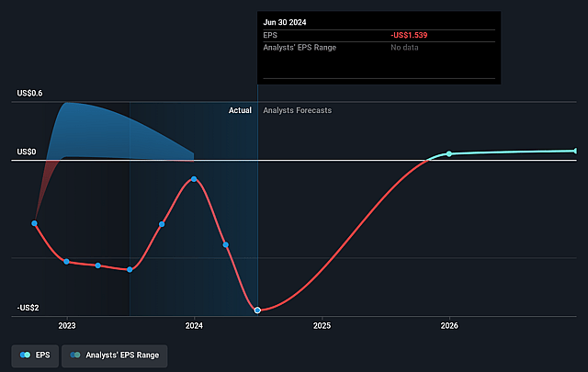The width and height of the screenshot is (588, 372).
Task: Click the EPS data point at 2023 start
Action: point(67,262)
